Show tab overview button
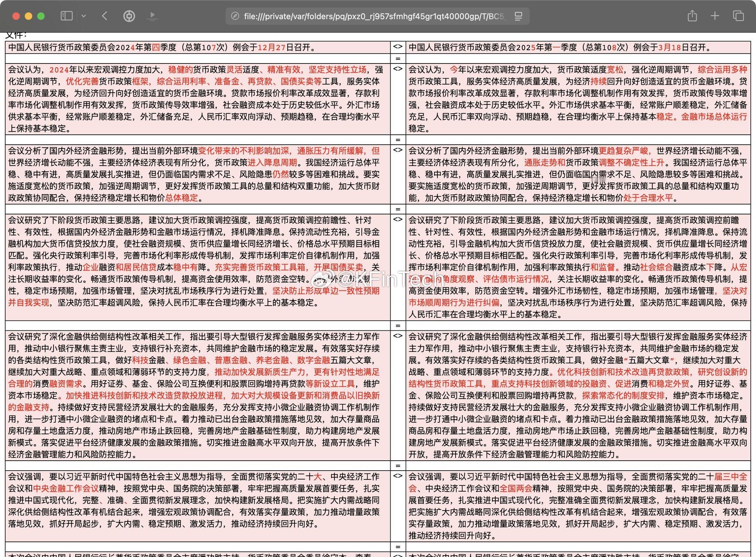This screenshot has height=557, width=756. tap(738, 16)
